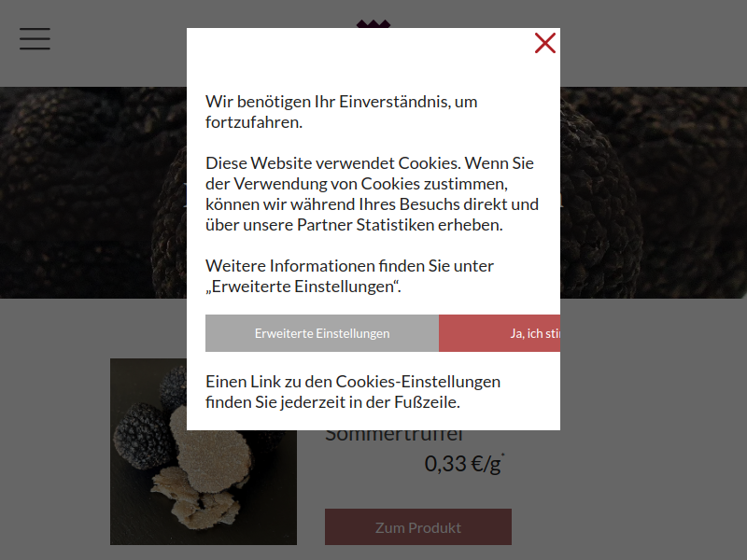
Task: Click the truffle banner right of dialog
Action: tap(654, 192)
